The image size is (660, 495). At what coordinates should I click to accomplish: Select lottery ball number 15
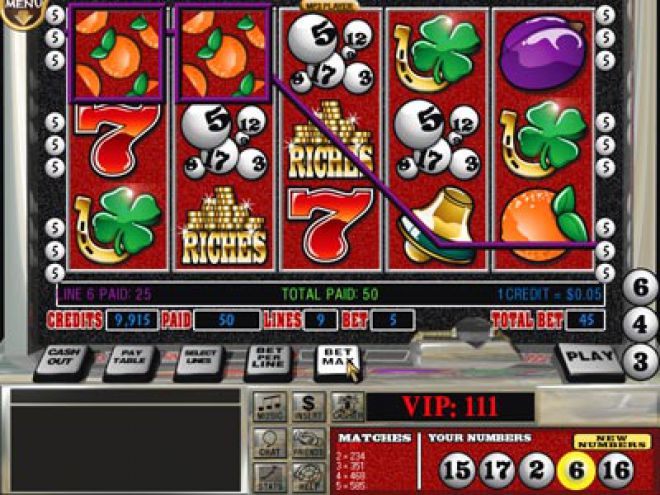click(x=457, y=470)
